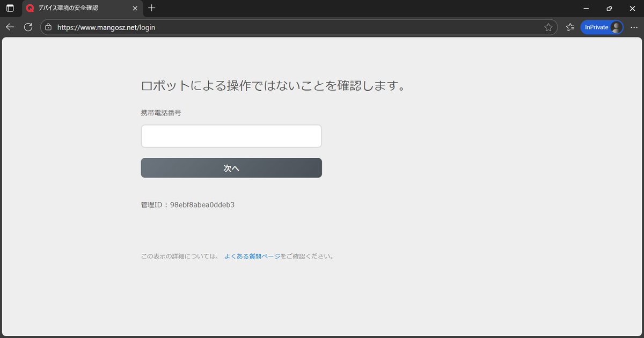Open the よくある質問ページ link

(x=252, y=256)
